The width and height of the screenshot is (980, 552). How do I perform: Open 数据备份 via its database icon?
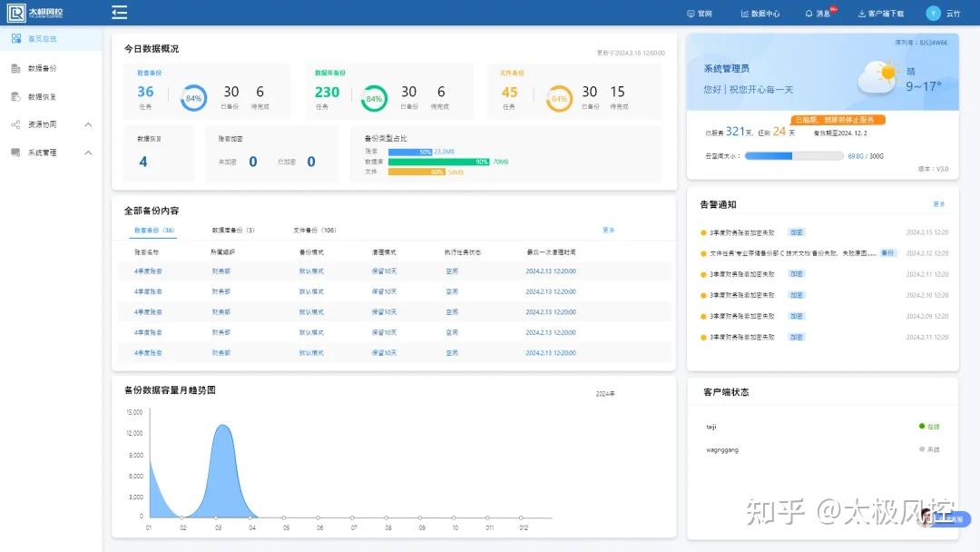[16, 68]
